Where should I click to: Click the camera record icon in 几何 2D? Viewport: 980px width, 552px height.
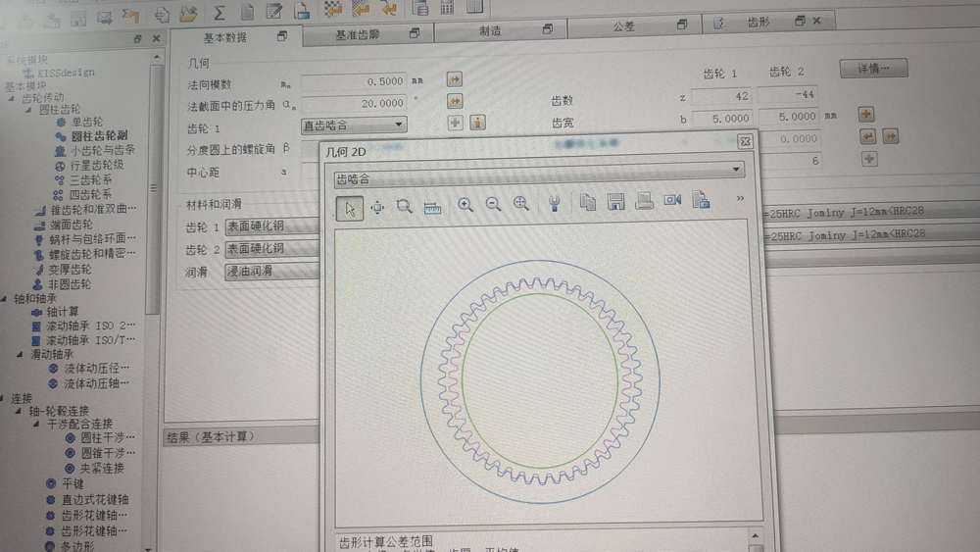(672, 200)
